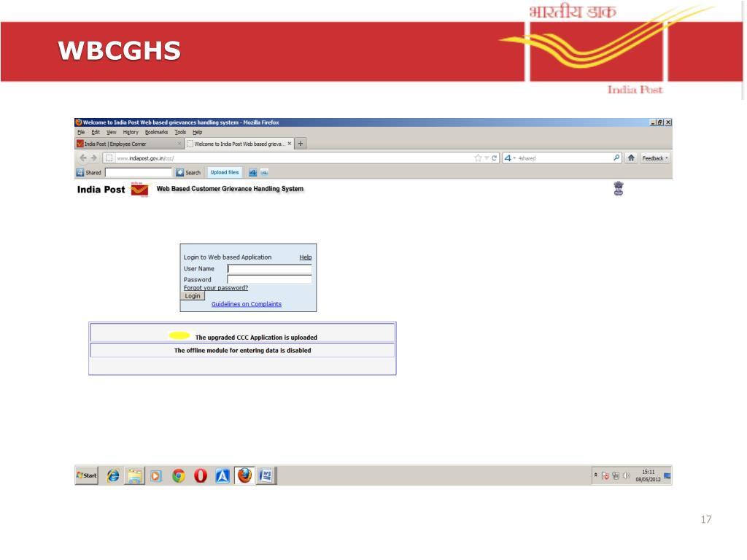Click the India Post logo on the page
Screen dimensions: 747x560
pos(139,189)
